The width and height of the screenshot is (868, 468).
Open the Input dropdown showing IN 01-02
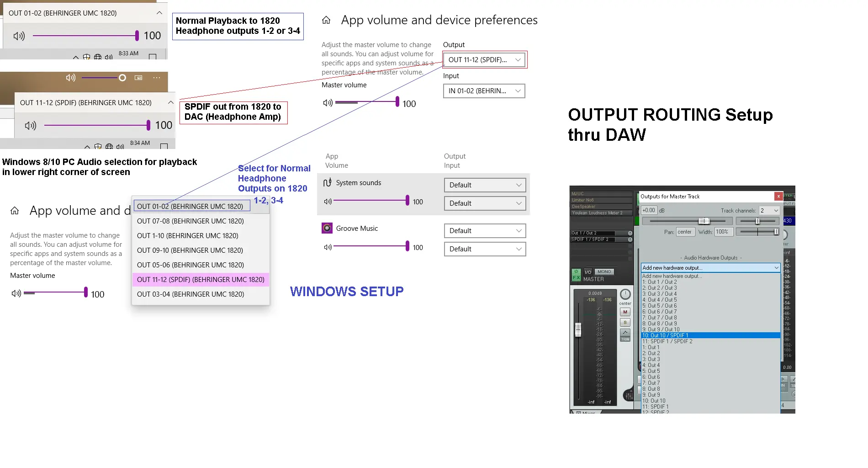coord(484,91)
